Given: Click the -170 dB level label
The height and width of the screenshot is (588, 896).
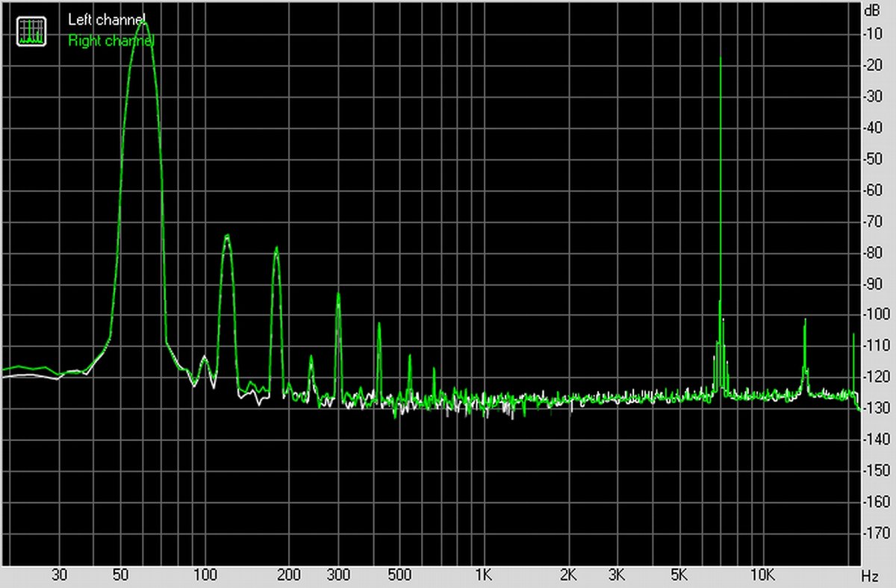Looking at the screenshot, I should pyautogui.click(x=876, y=534).
